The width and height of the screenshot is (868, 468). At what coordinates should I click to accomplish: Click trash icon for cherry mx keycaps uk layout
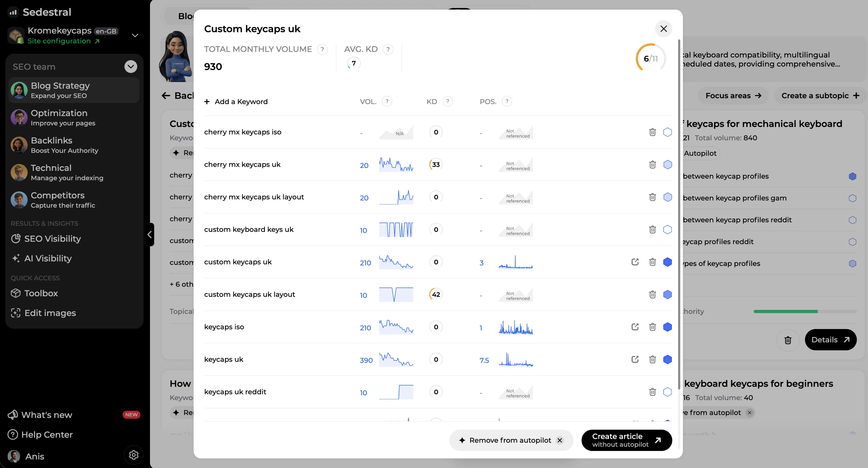pos(652,197)
